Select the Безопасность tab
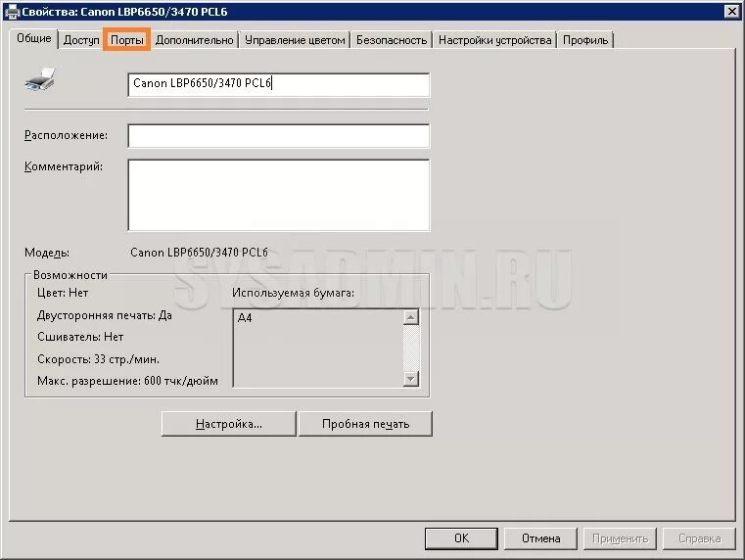 coord(392,40)
